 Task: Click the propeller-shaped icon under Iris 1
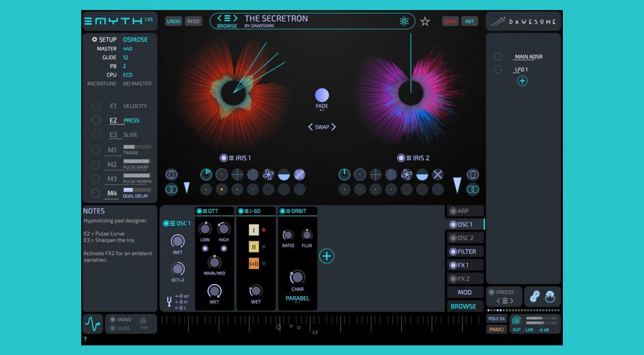(x=269, y=175)
